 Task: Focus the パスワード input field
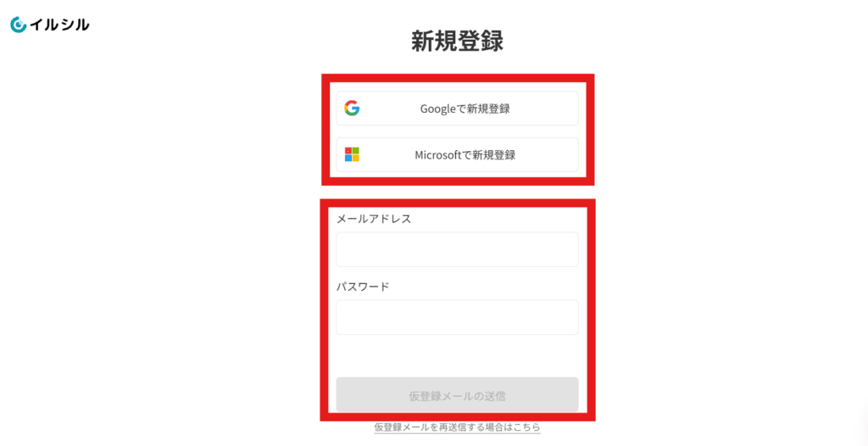pyautogui.click(x=457, y=317)
